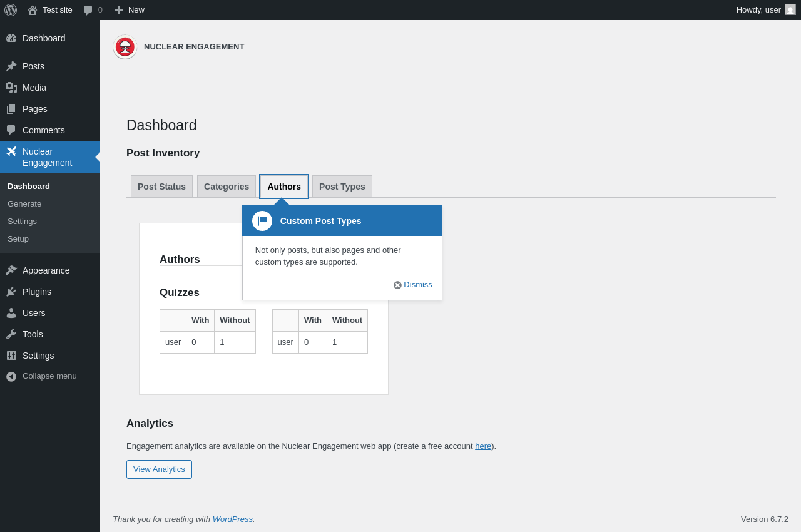Click the Appearance brush icon

11,270
